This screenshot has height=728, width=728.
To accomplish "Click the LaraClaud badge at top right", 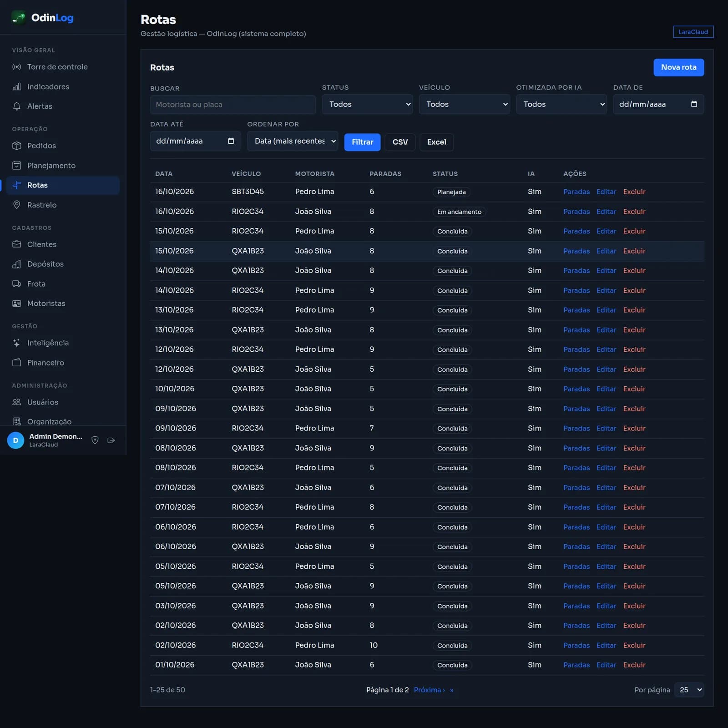I will 693,32.
